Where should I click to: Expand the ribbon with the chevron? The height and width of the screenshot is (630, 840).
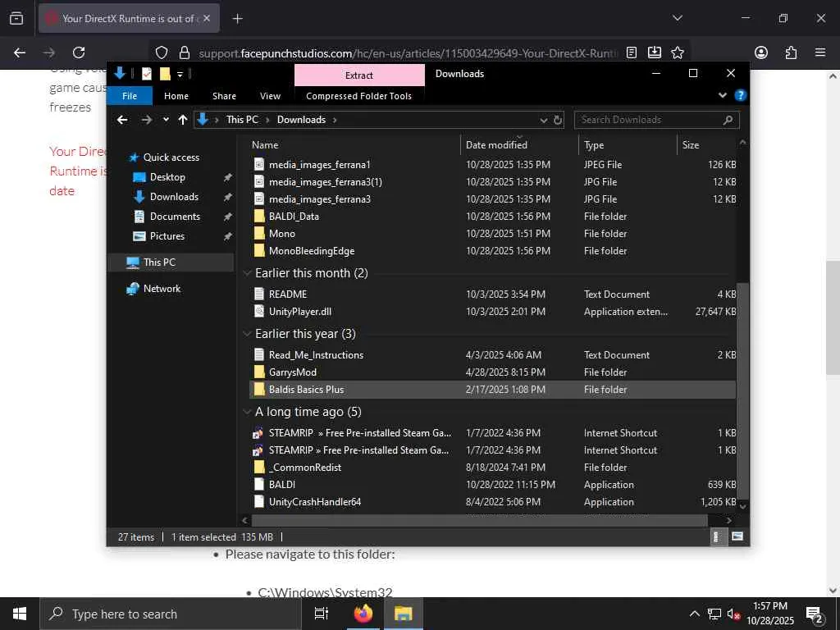pos(722,95)
